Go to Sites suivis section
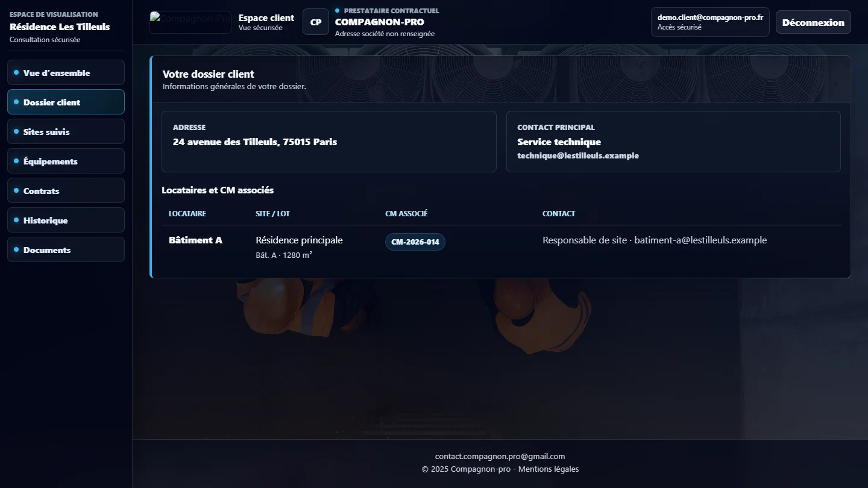This screenshot has height=488, width=868. (66, 131)
